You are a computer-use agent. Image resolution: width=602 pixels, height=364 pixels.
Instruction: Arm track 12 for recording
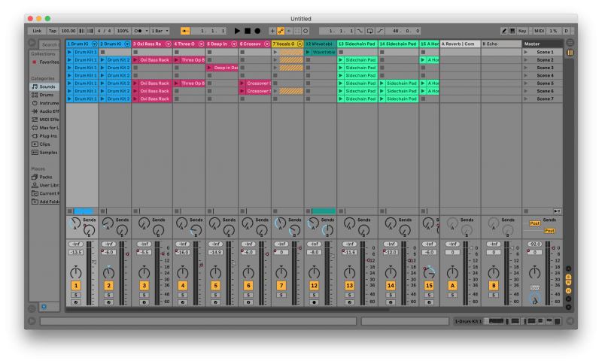(314, 302)
